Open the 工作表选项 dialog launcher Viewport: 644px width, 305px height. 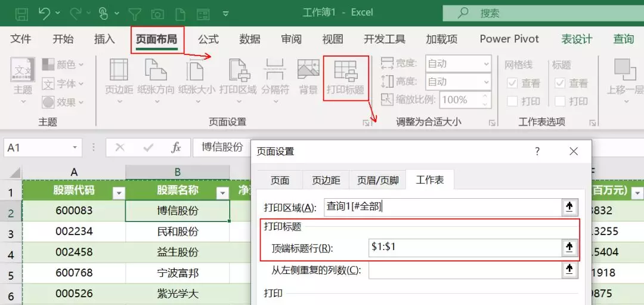coord(592,122)
